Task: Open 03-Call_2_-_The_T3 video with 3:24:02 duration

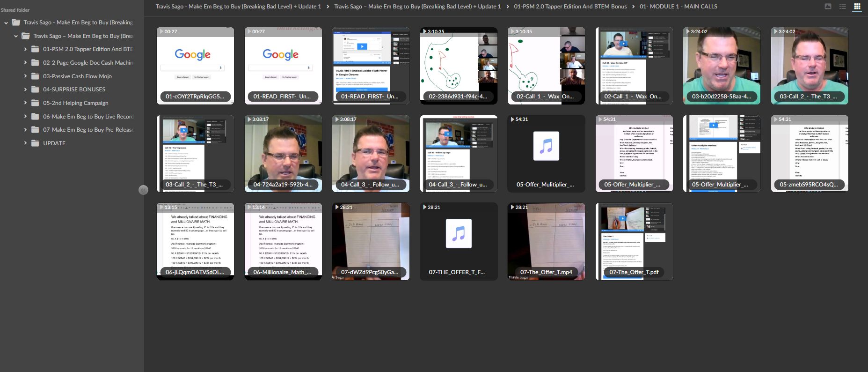Action: (810, 66)
